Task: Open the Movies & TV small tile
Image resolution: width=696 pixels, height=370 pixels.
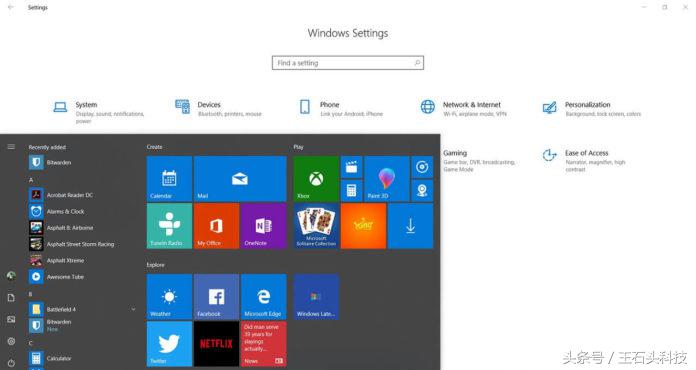Action: [x=352, y=167]
